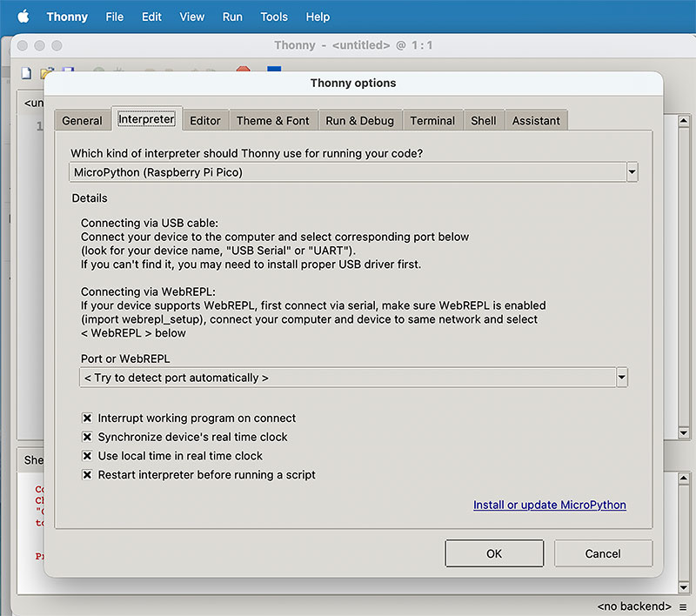Open the Apple menu
This screenshot has width=696, height=616.
(24, 16)
